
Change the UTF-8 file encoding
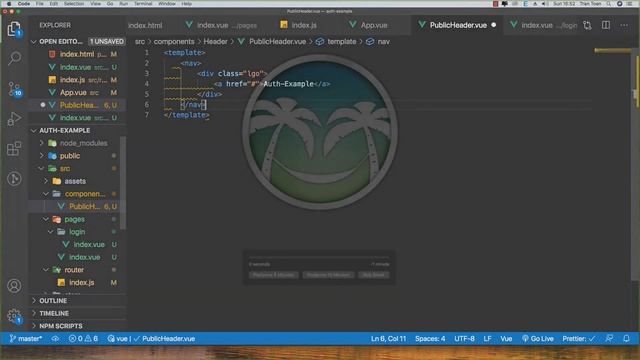click(x=464, y=338)
